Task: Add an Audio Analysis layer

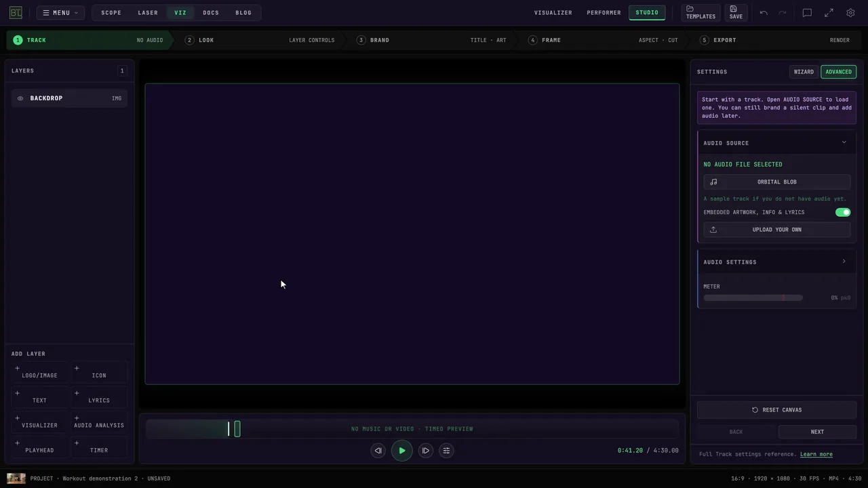Action: tap(99, 422)
